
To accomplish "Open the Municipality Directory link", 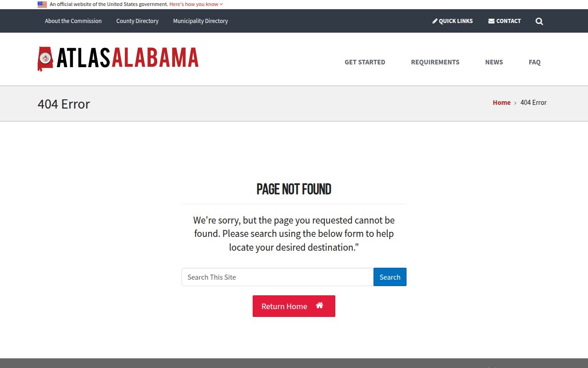I will point(200,21).
